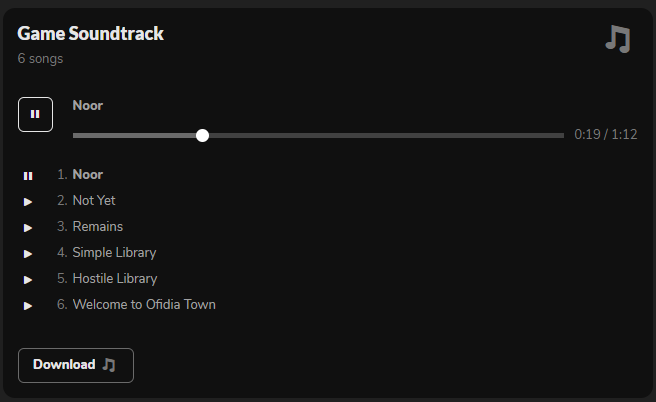Screen dimensions: 656x402
Task: Play Simple Library using its arrow icon
Action: point(28,254)
